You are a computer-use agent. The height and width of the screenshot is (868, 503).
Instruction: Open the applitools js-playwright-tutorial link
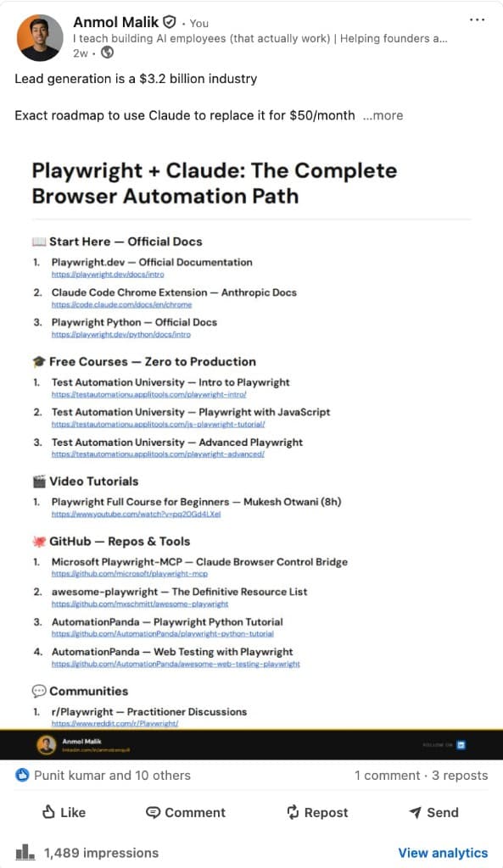(x=159, y=424)
